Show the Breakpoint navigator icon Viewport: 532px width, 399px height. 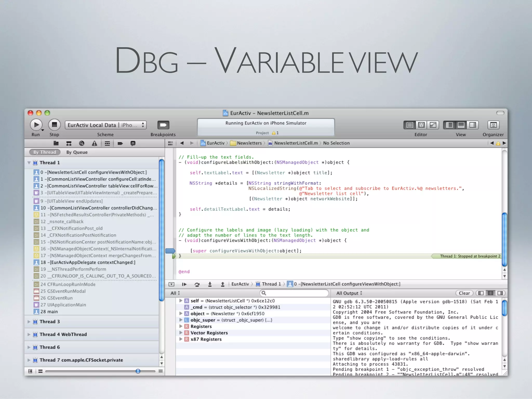coord(120,143)
